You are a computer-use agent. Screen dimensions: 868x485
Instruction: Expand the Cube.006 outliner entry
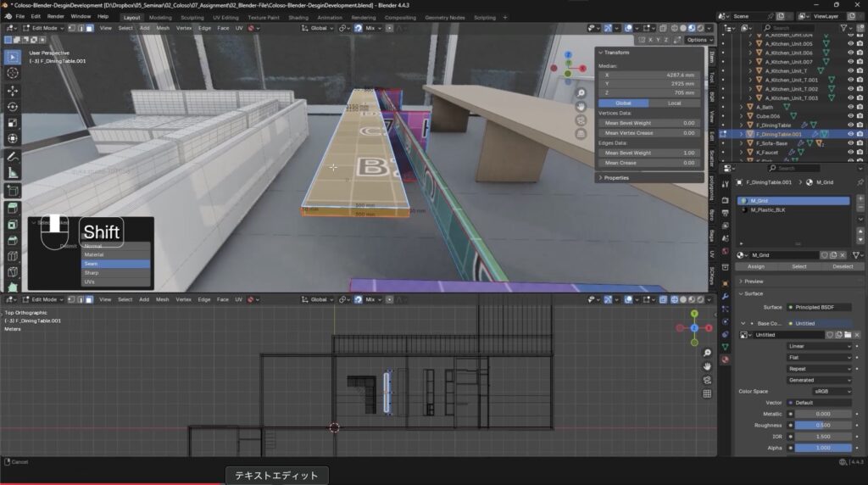[742, 115]
